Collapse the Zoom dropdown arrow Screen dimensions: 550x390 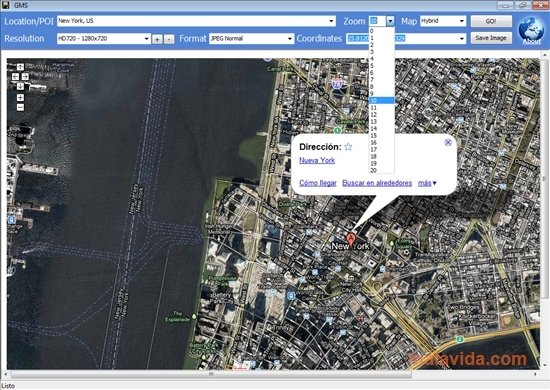390,21
